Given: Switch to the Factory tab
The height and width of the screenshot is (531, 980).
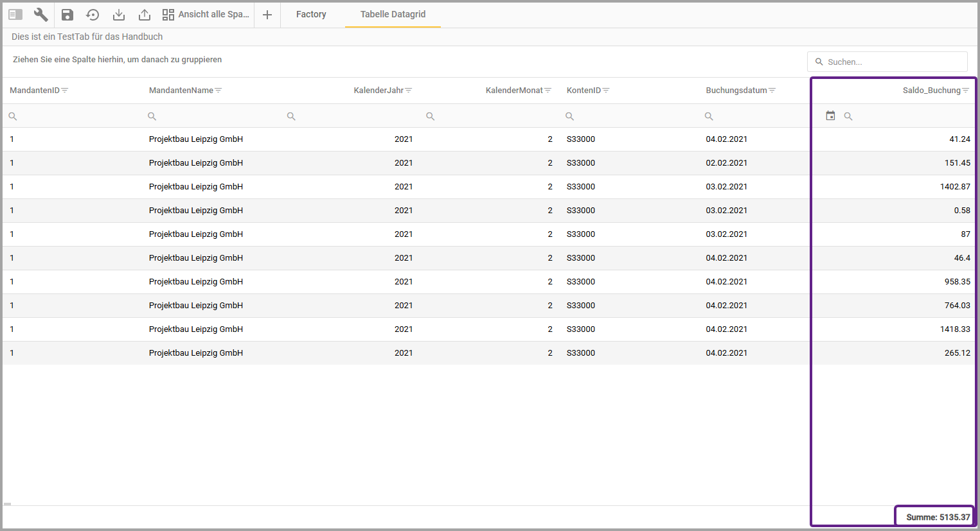Looking at the screenshot, I should coord(311,14).
